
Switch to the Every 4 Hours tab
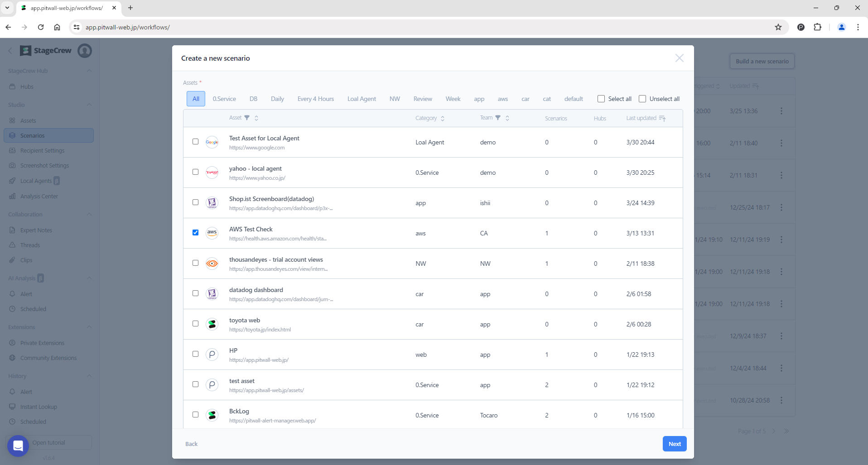pyautogui.click(x=315, y=99)
